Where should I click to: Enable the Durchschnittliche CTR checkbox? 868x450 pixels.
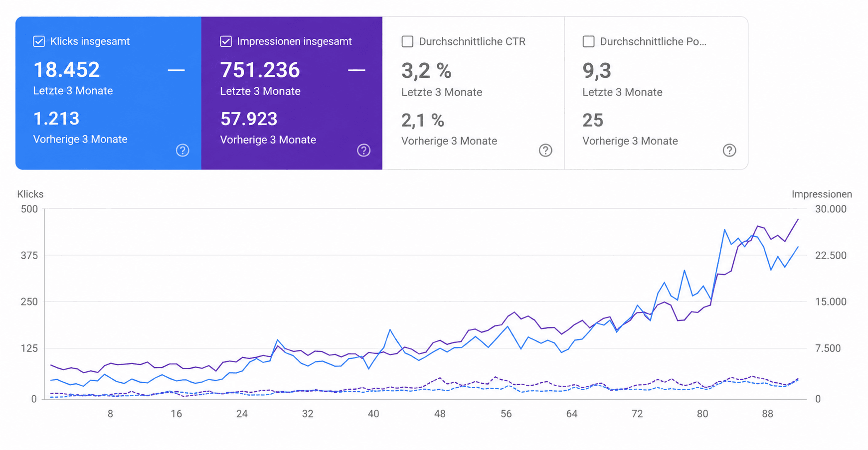pyautogui.click(x=407, y=41)
